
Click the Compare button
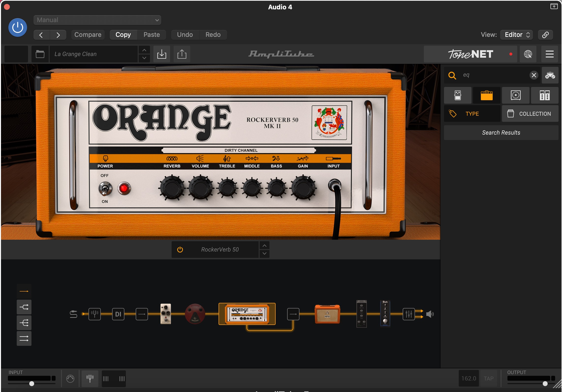pos(88,35)
